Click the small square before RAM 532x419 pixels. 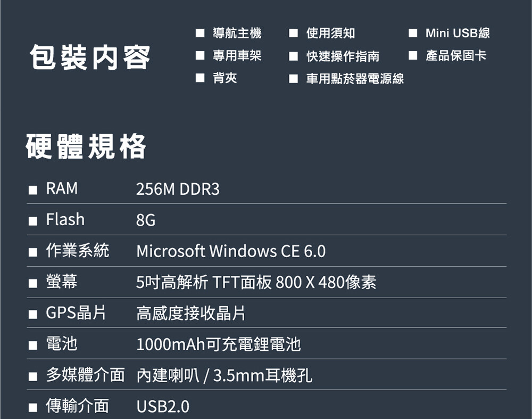pos(33,190)
